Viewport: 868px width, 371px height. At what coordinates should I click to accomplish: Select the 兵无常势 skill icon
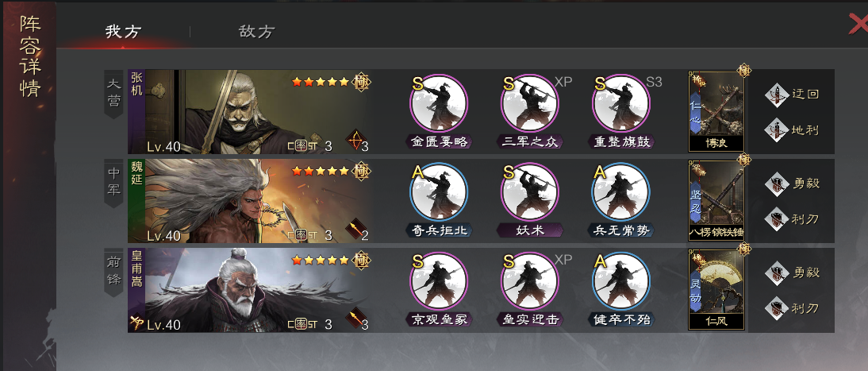[x=621, y=192]
